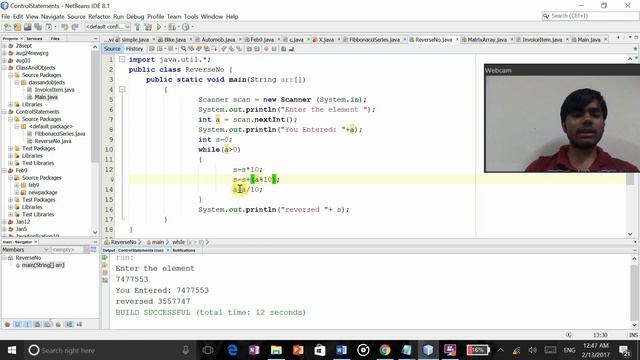Open the default config dropdown

click(x=107, y=27)
